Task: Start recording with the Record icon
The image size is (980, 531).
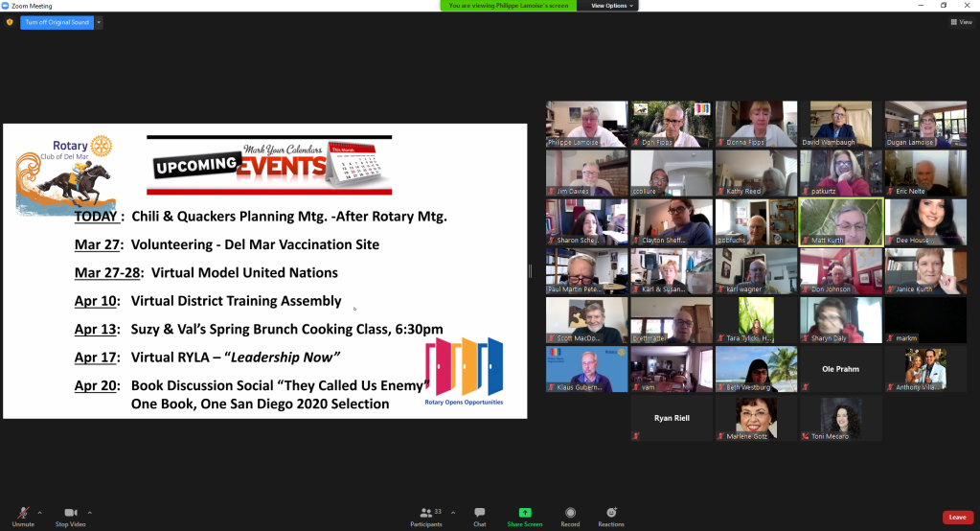Action: (x=570, y=515)
